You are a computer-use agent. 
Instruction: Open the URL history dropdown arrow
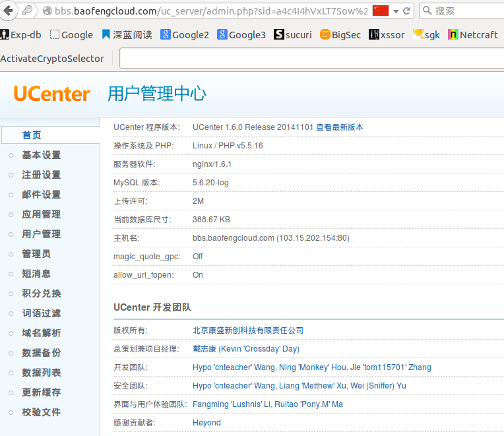click(396, 12)
